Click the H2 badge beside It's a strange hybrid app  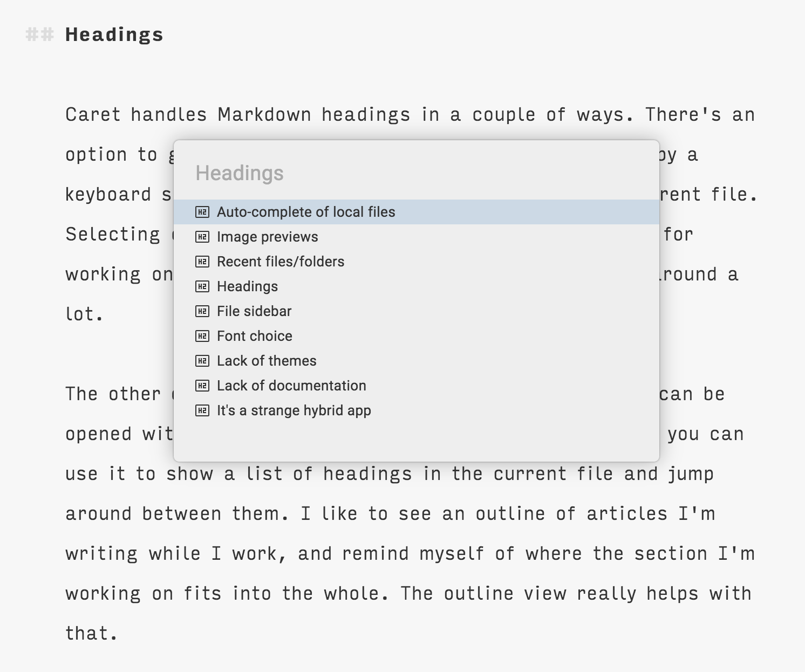point(202,410)
